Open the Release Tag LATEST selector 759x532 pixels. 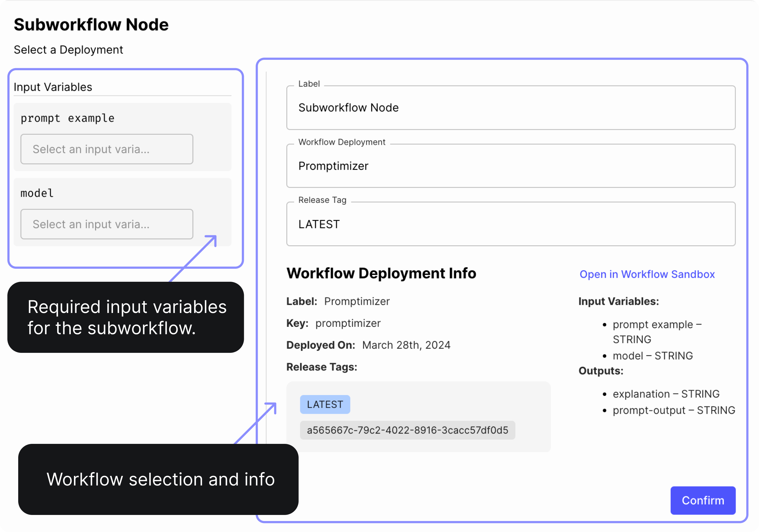click(x=511, y=224)
